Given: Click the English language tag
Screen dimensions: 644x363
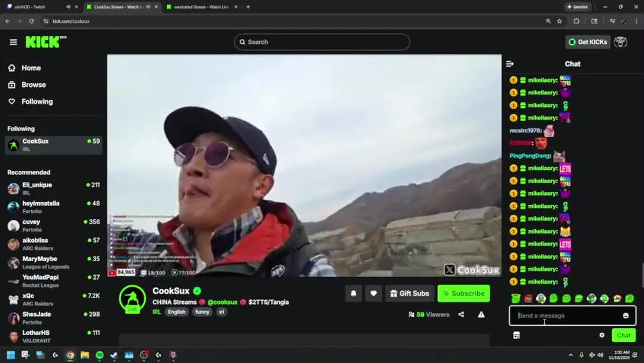Looking at the screenshot, I should (176, 312).
